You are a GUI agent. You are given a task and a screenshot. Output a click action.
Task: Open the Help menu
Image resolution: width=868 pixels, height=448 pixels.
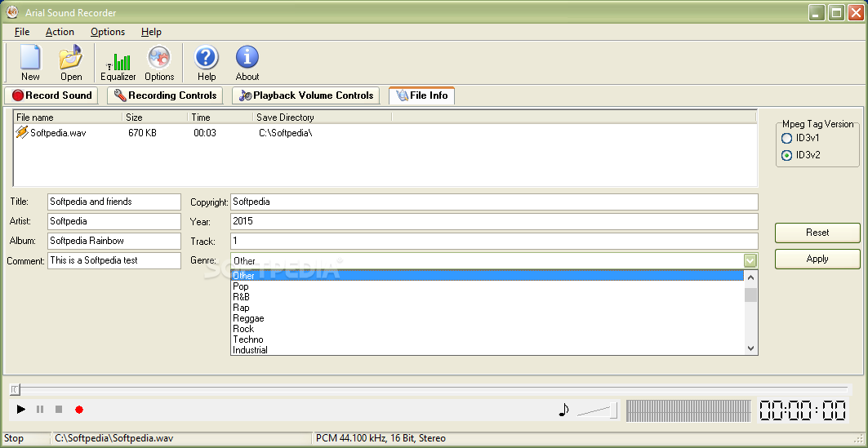(x=151, y=32)
